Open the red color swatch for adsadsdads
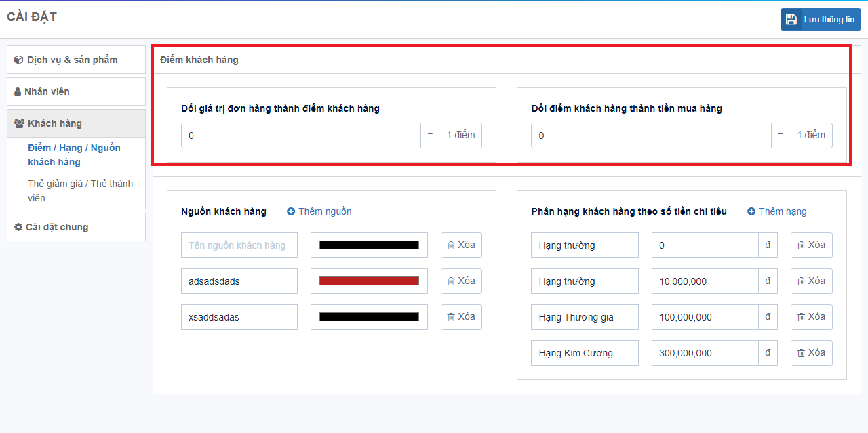Screen dimensions: 868x433 (x=369, y=281)
